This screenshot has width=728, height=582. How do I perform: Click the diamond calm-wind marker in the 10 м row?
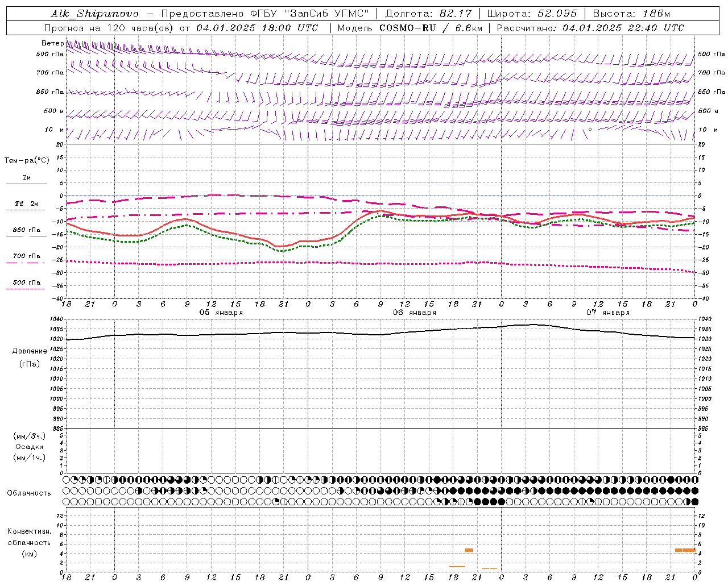tap(590, 130)
